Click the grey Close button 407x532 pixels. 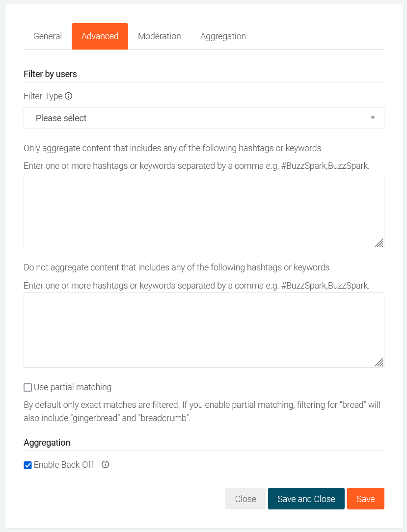click(x=245, y=499)
